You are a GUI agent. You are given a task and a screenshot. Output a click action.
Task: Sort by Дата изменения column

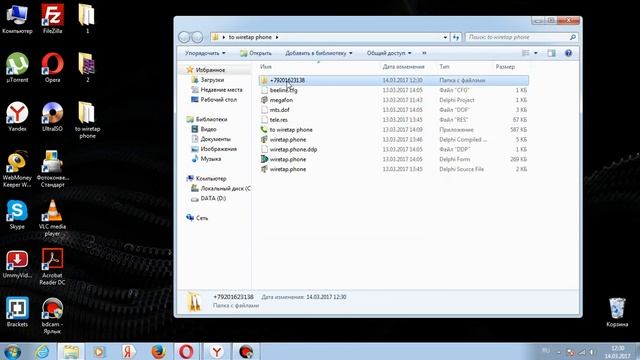point(403,67)
